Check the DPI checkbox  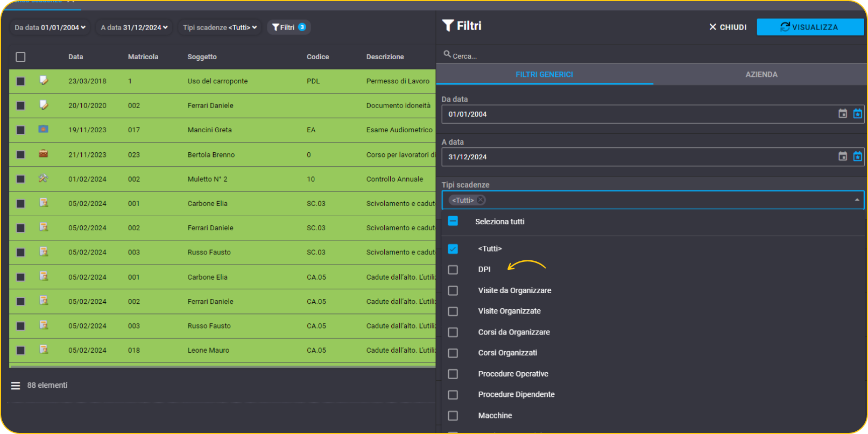pyautogui.click(x=453, y=269)
